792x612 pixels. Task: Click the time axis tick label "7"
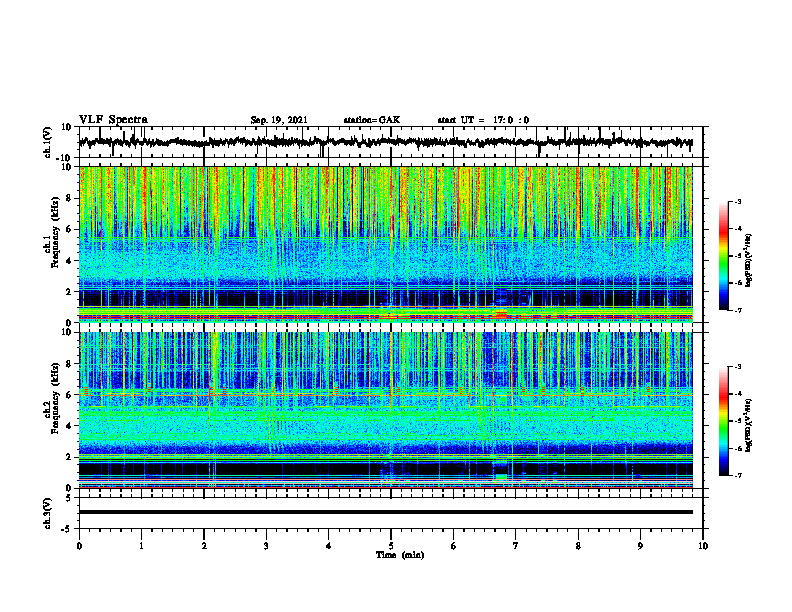coord(516,546)
